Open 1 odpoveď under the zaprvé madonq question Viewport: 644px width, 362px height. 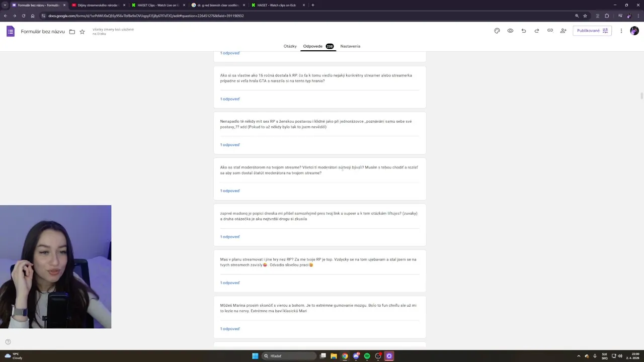pos(230,237)
